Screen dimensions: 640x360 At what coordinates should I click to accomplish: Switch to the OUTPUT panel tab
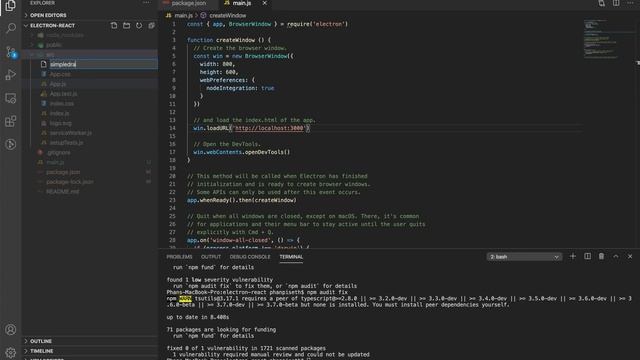tap(211, 257)
